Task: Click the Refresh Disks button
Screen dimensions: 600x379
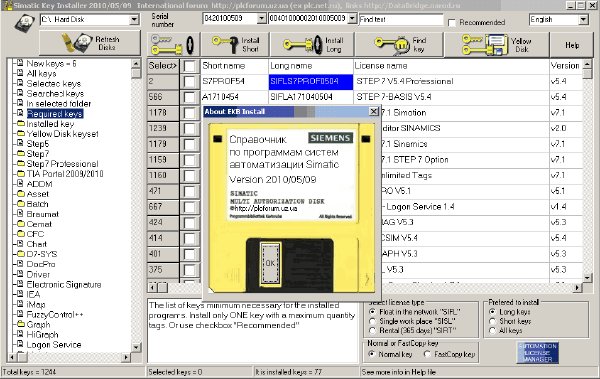Action: point(90,43)
